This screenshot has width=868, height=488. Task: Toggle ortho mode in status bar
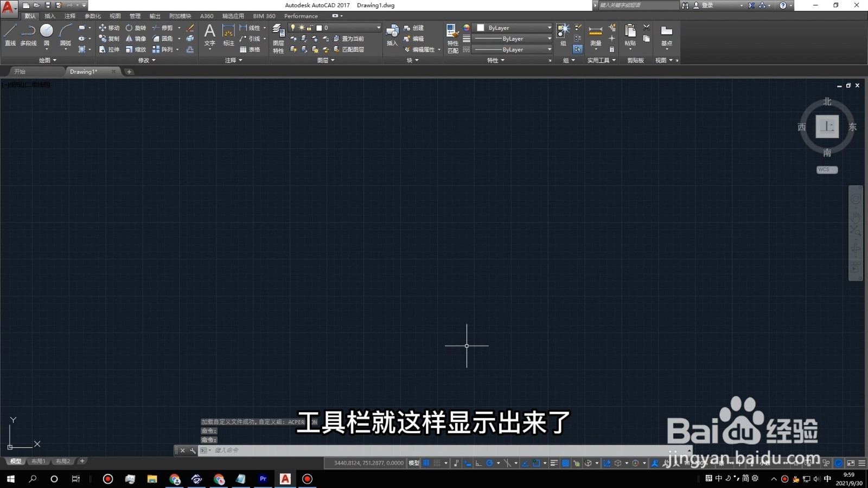[x=478, y=463]
